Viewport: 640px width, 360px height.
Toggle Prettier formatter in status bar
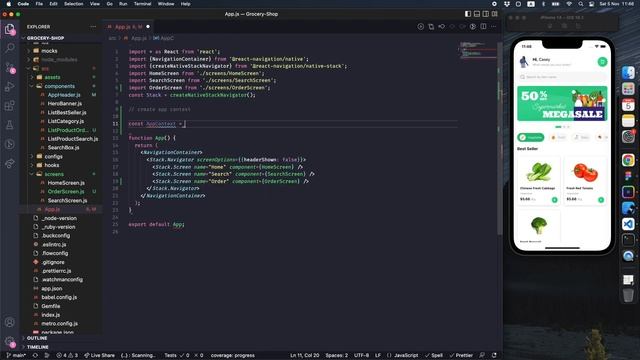coord(461,356)
